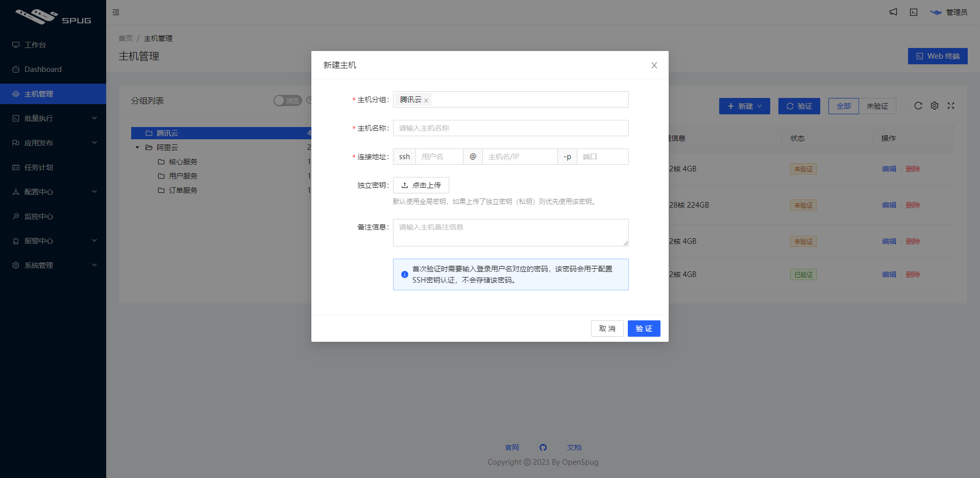980x478 pixels.
Task: Open 任务计划 in sidebar
Action: point(53,167)
